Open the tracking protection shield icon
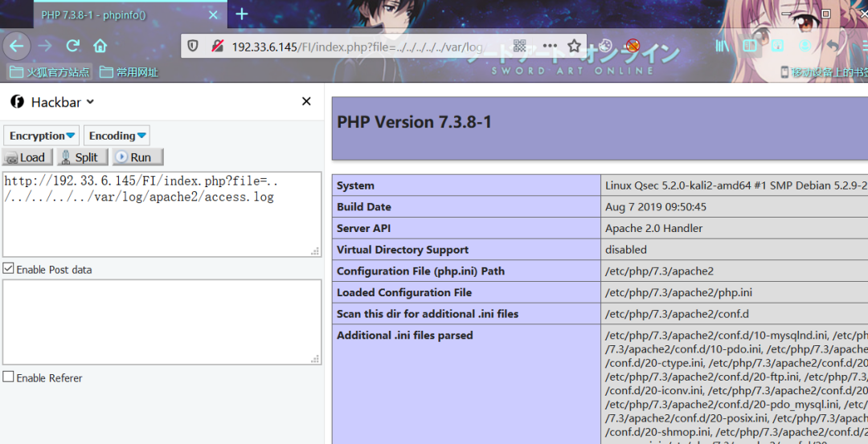Screen dimensions: 868x444 tap(193, 47)
